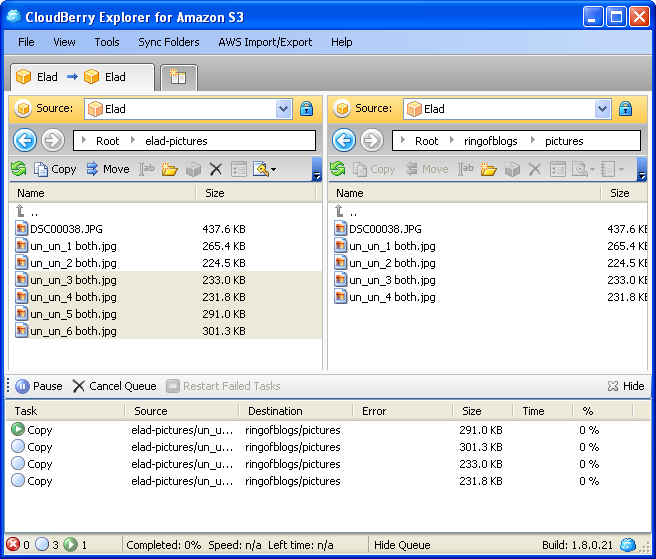Image resolution: width=656 pixels, height=559 pixels.
Task: Open search key dropdown in left toolbar
Action: pyautogui.click(x=264, y=169)
